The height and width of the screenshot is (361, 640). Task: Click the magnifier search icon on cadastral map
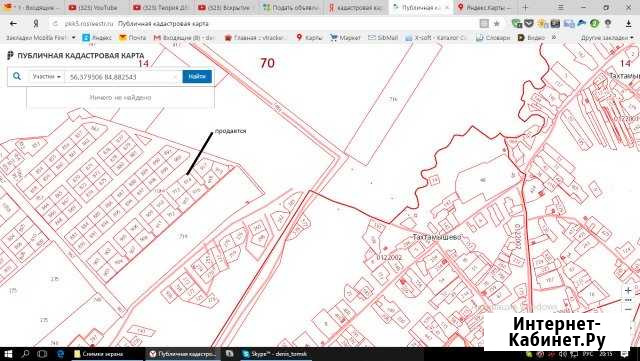[17, 76]
